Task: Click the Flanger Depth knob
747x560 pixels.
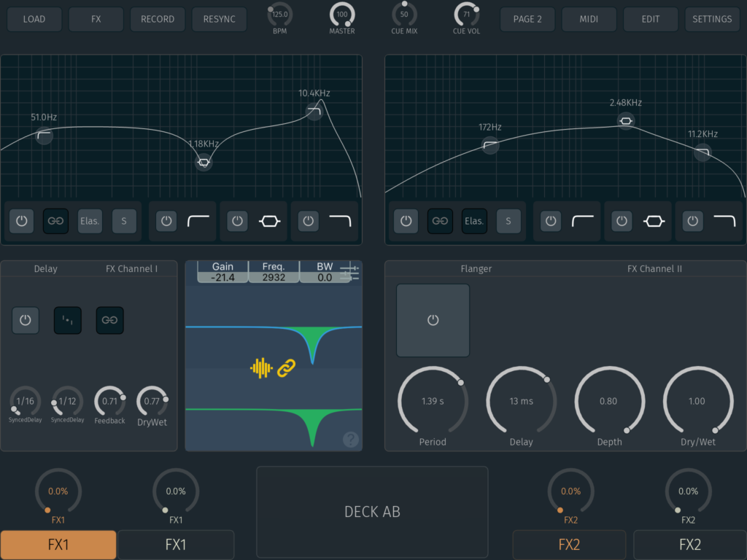Action: click(x=608, y=402)
